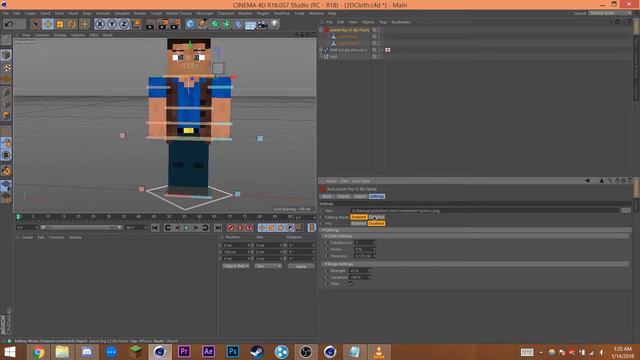Toggle Position keying icon in timeline bar
This screenshot has width=640, height=360.
coord(262,227)
